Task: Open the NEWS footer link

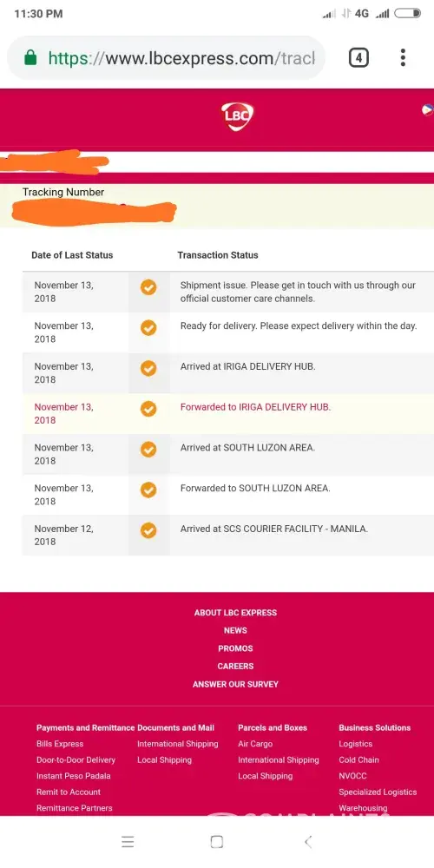Action: [x=235, y=630]
